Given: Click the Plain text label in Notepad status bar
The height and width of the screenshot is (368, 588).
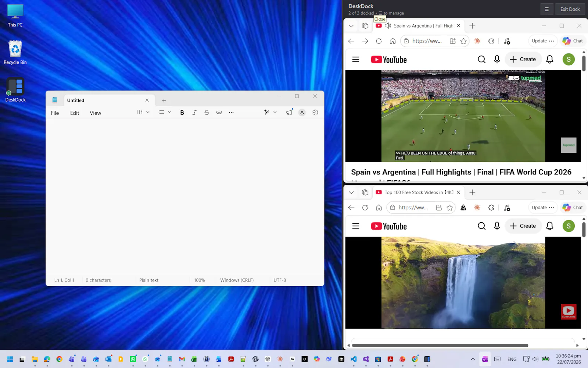Looking at the screenshot, I should [x=149, y=280].
